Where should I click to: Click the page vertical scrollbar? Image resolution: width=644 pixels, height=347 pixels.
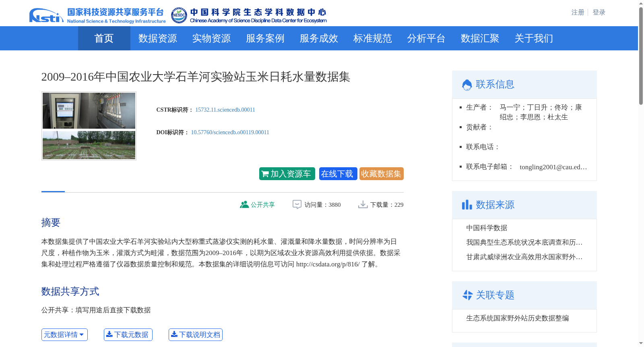641,56
